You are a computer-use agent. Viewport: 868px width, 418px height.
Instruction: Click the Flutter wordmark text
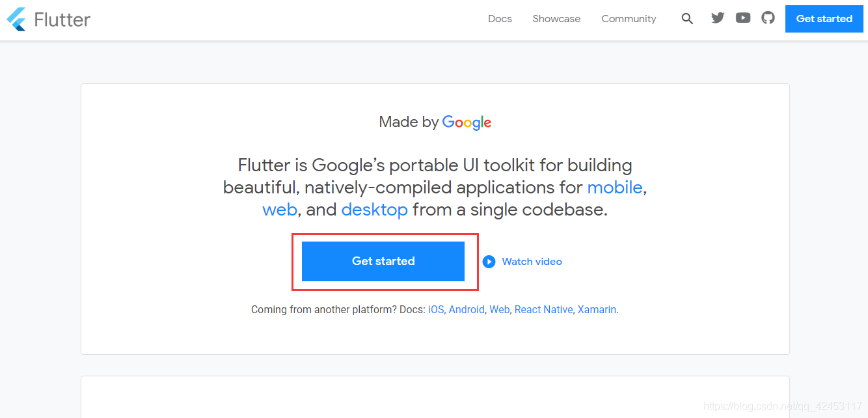coord(62,20)
